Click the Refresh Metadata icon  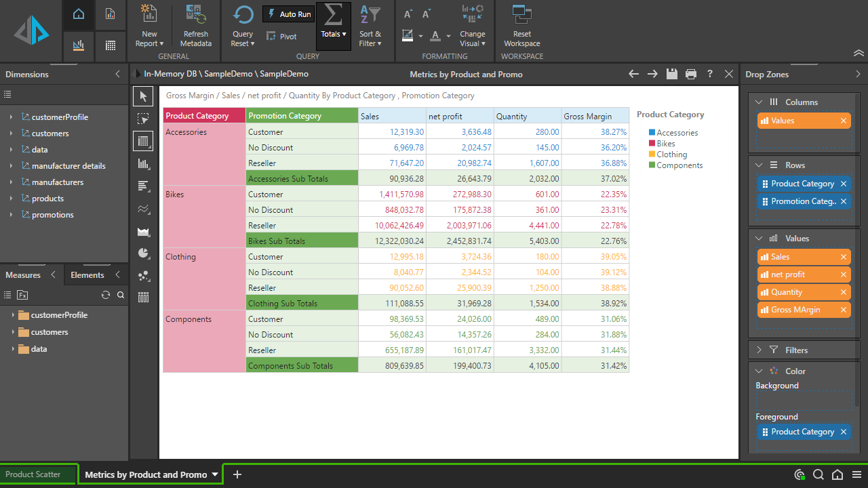[195, 15]
